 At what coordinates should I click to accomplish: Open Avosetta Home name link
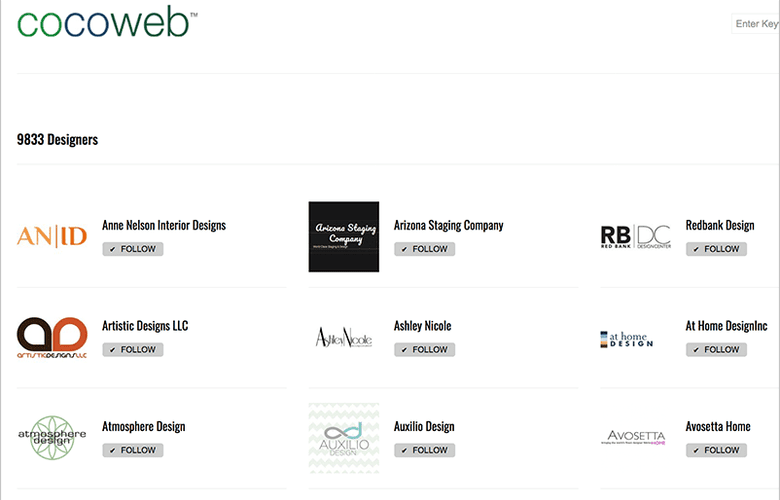point(718,426)
